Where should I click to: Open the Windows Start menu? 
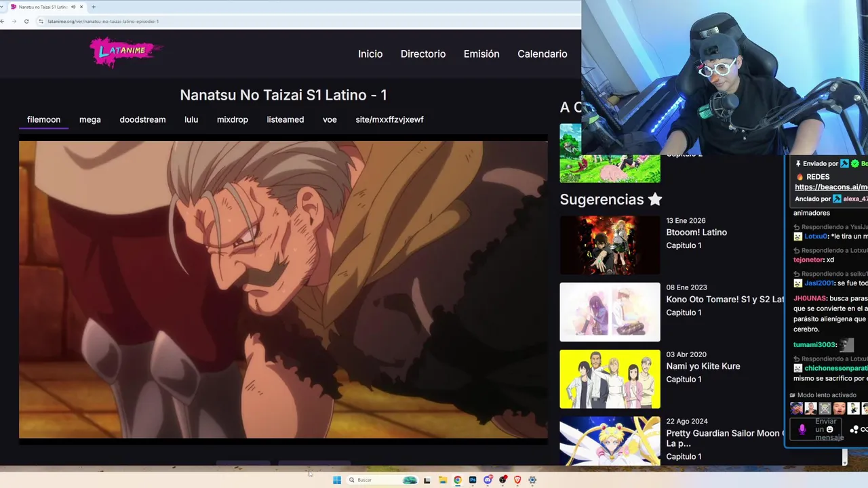click(x=337, y=480)
